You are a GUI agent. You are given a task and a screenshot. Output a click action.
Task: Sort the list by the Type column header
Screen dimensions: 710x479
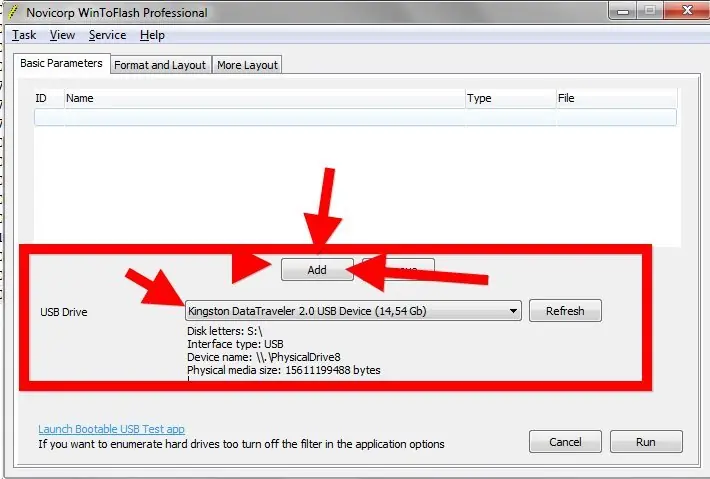coord(511,98)
